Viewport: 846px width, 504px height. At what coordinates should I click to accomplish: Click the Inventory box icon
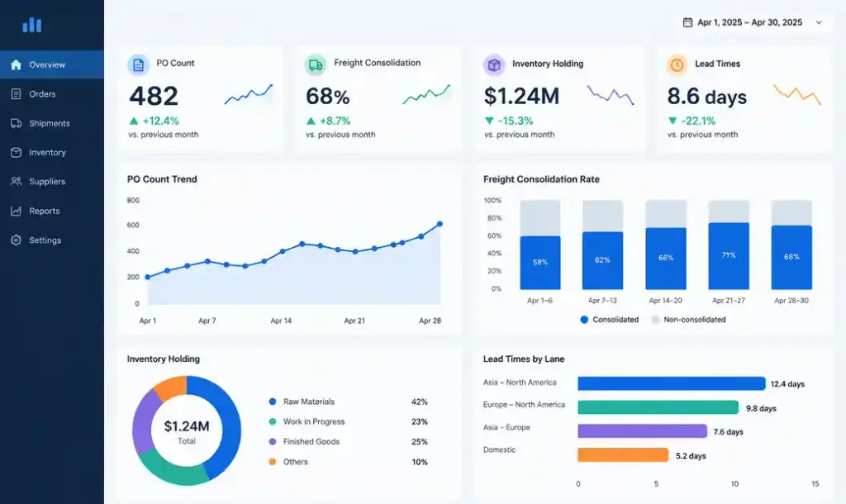point(17,152)
